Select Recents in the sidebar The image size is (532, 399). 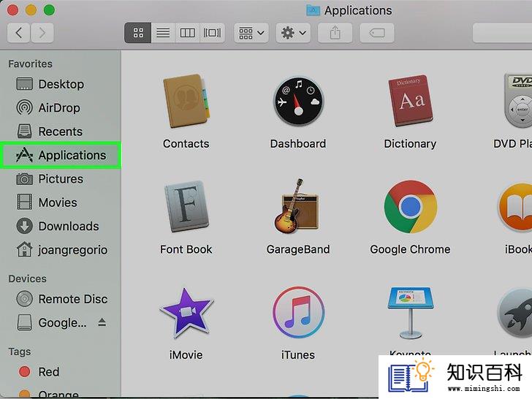(x=61, y=132)
